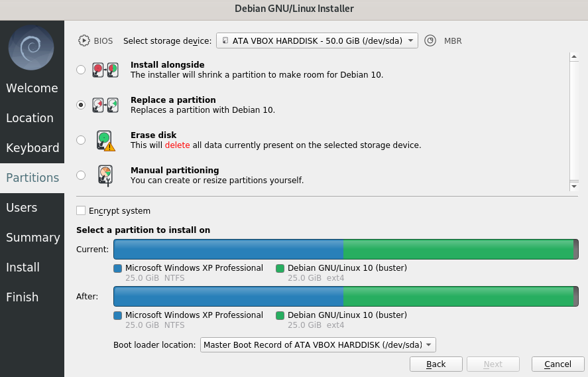Click the Erase disk warning icon
This screenshot has height=377, width=588.
[106, 141]
